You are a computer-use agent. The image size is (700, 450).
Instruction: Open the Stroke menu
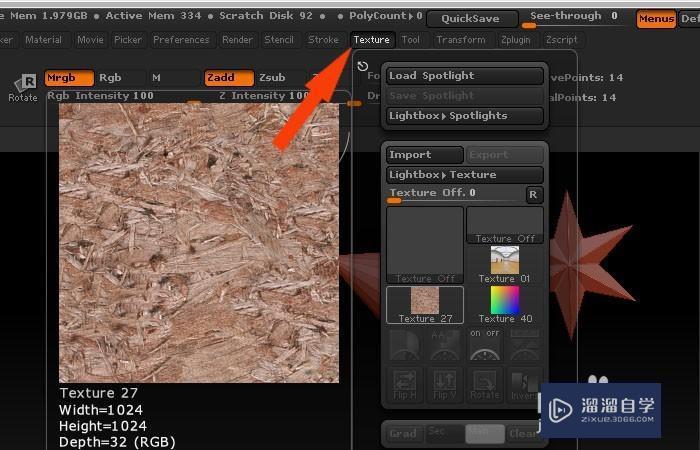(x=323, y=40)
